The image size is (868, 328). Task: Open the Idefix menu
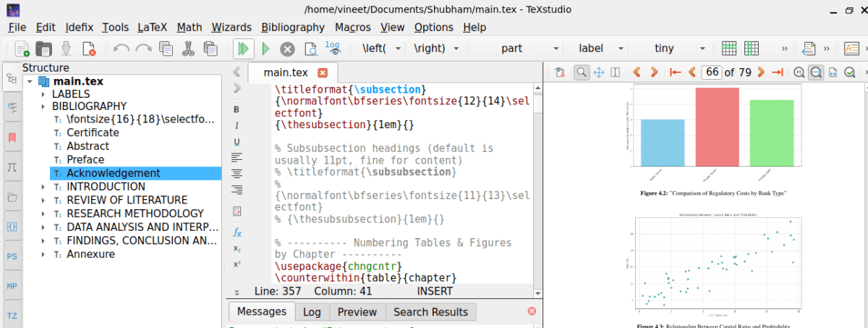pos(79,28)
